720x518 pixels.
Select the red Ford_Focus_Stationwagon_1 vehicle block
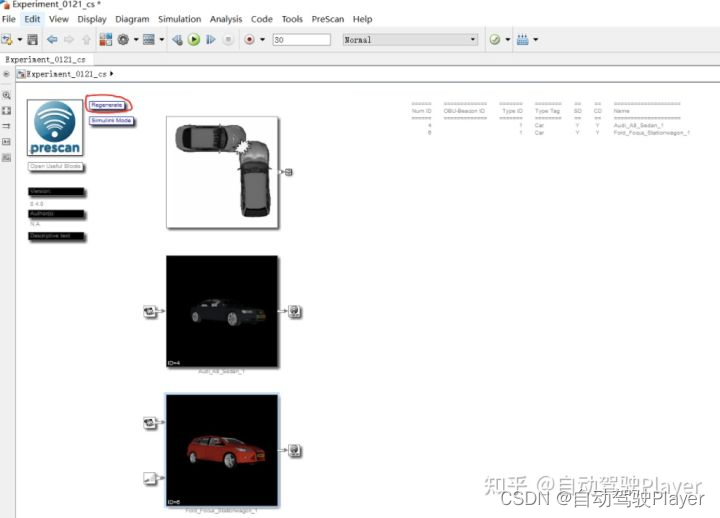tap(222, 451)
